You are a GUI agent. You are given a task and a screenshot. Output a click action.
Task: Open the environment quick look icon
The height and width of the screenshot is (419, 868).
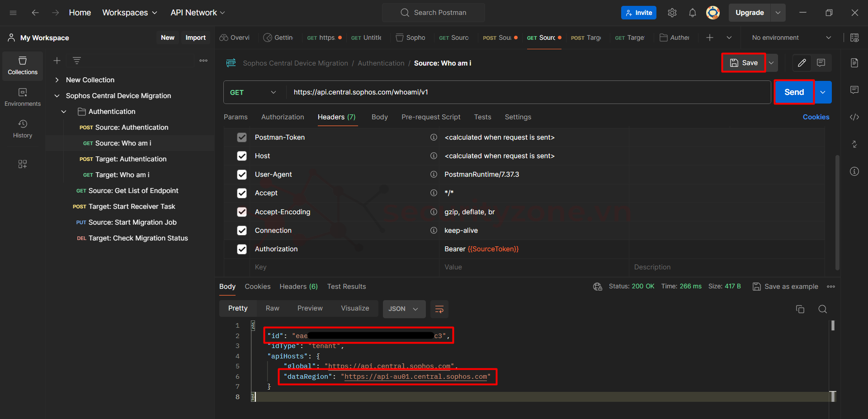854,38
